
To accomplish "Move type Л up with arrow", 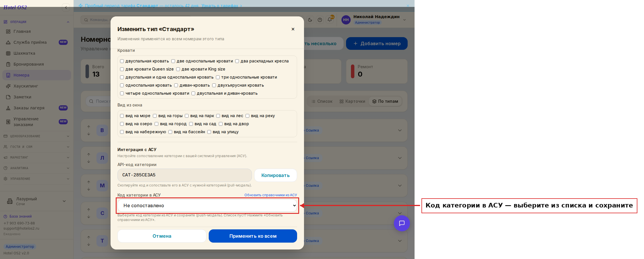I will point(89,155).
